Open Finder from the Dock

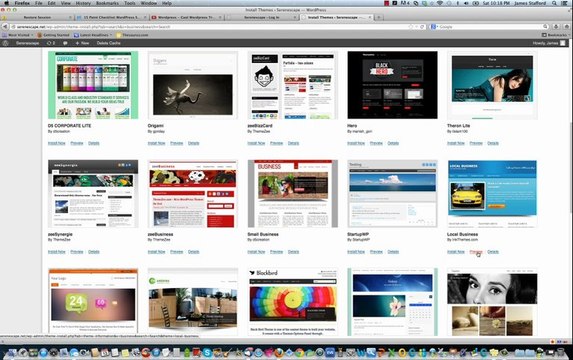(x=12, y=353)
